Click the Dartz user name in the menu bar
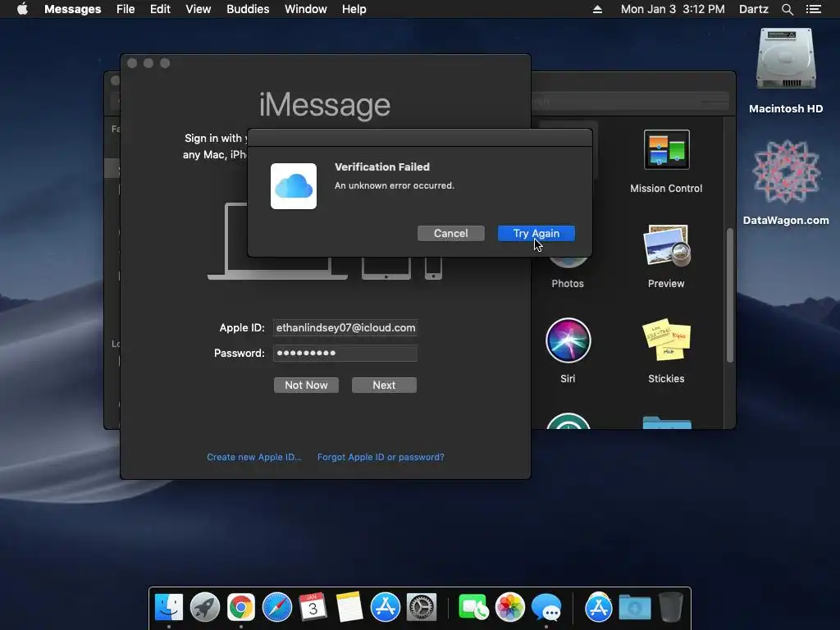 pos(753,9)
